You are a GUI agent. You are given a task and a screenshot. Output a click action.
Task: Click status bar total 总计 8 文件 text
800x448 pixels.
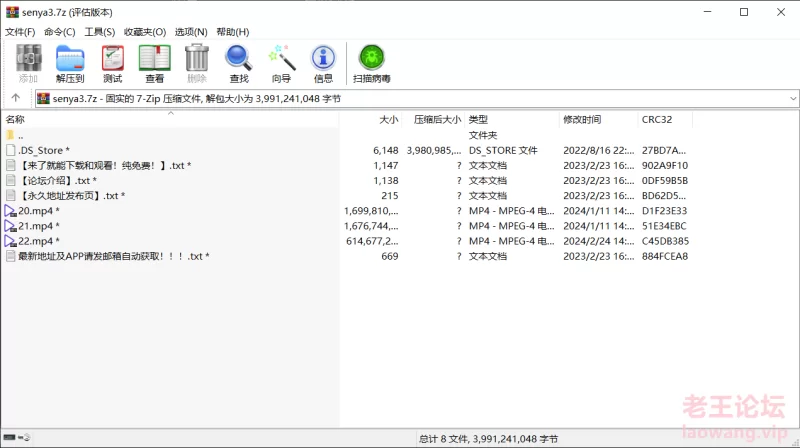[x=488, y=438]
